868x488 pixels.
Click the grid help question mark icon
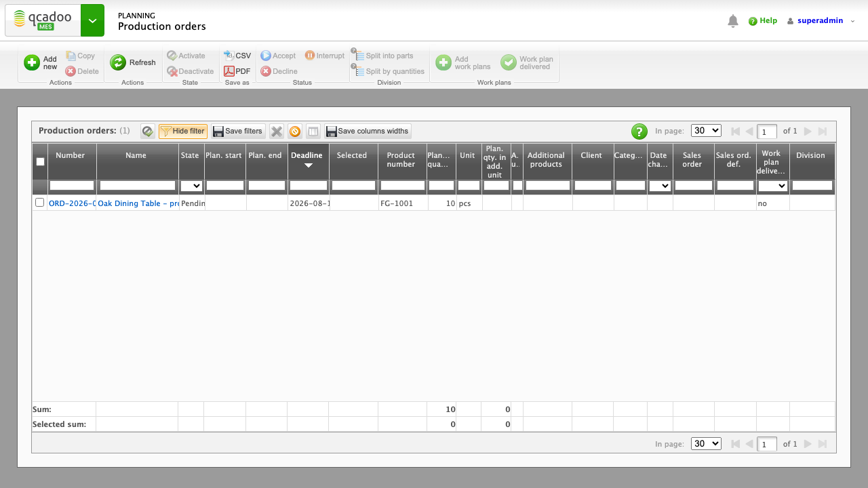(639, 131)
